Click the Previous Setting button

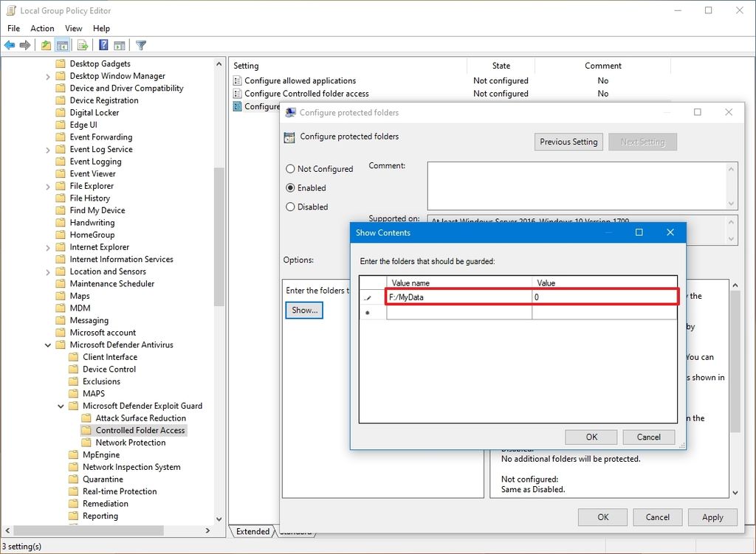pos(568,142)
